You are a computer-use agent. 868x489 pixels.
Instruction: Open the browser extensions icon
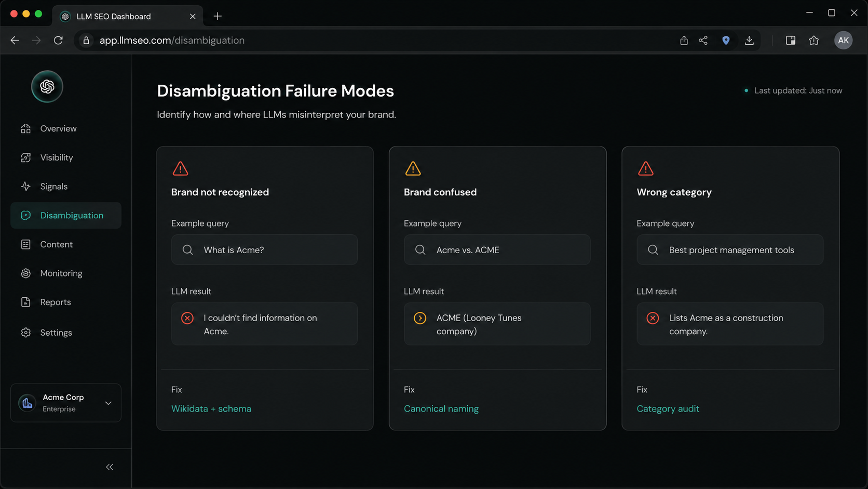[x=814, y=41]
